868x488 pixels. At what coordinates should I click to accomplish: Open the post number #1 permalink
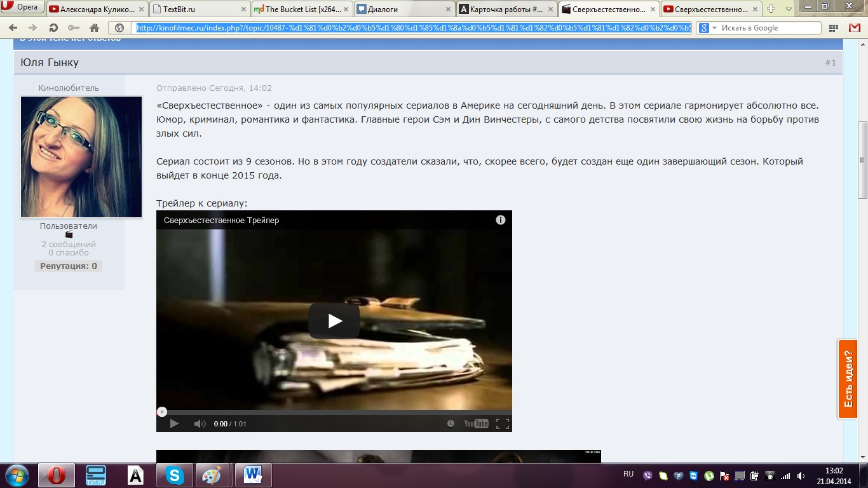point(831,63)
